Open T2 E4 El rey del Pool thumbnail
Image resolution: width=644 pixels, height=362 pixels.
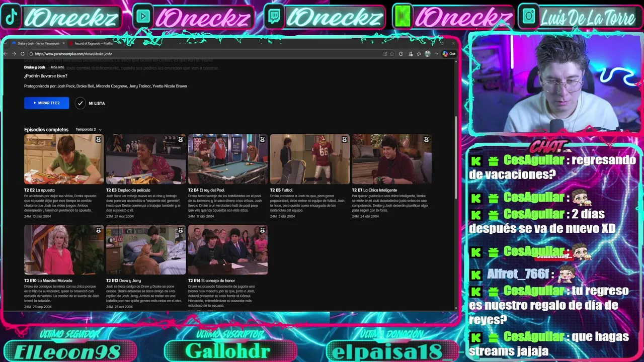228,159
